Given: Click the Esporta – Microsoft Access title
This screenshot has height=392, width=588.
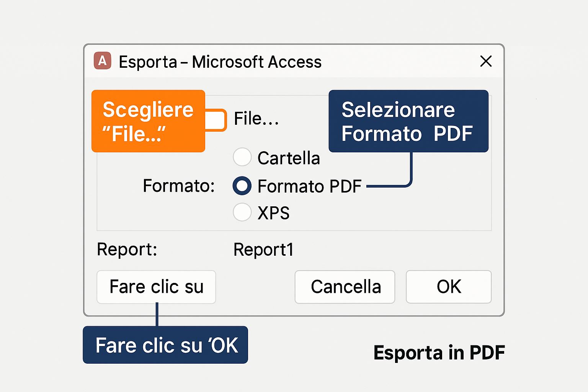Looking at the screenshot, I should point(220,62).
